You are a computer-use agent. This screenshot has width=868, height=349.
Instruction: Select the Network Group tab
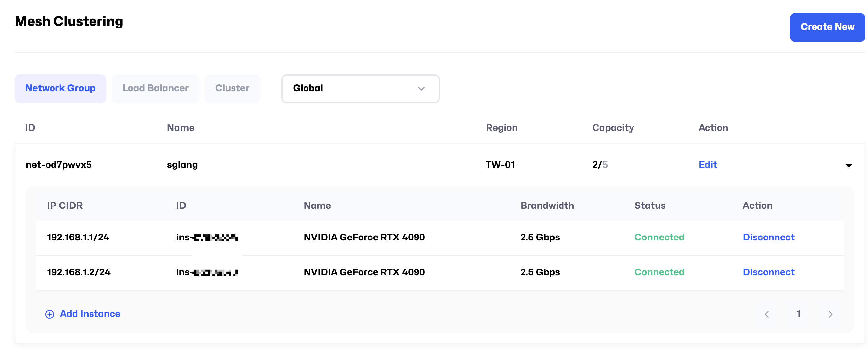60,88
